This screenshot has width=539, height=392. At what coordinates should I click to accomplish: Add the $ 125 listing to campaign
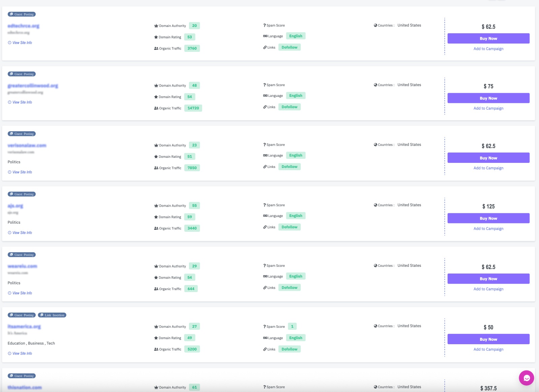click(488, 228)
